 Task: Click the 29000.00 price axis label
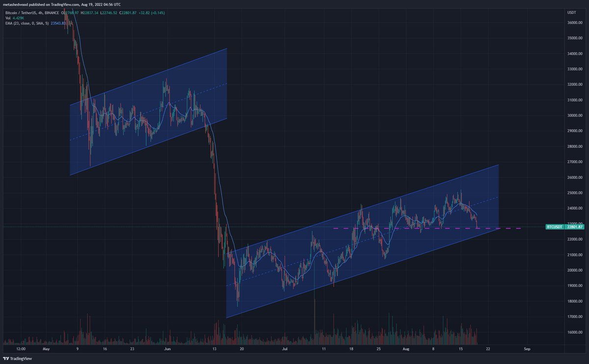pyautogui.click(x=574, y=131)
